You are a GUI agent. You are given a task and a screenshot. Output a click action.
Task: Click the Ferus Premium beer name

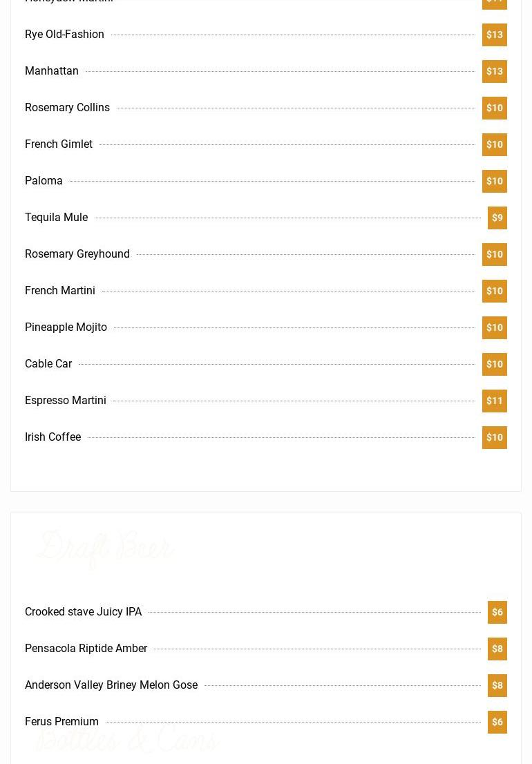(61, 722)
